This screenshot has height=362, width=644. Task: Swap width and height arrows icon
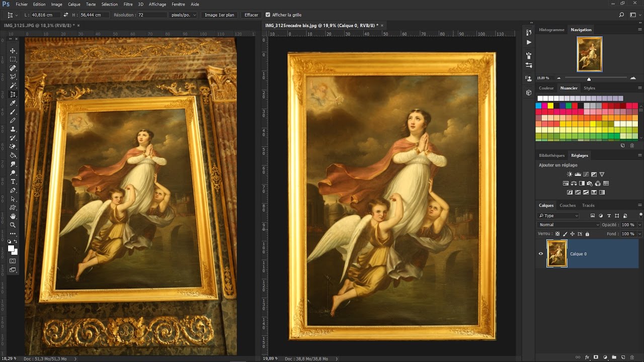(65, 15)
